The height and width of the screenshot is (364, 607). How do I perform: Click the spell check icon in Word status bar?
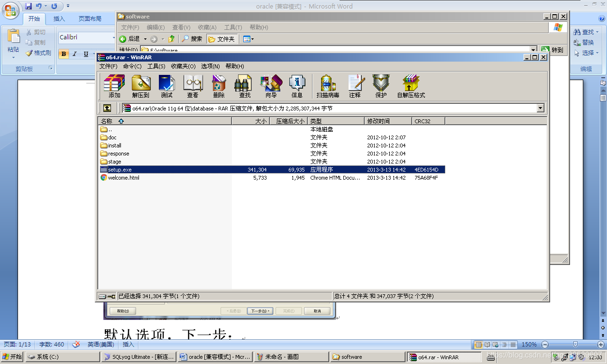[x=76, y=345]
